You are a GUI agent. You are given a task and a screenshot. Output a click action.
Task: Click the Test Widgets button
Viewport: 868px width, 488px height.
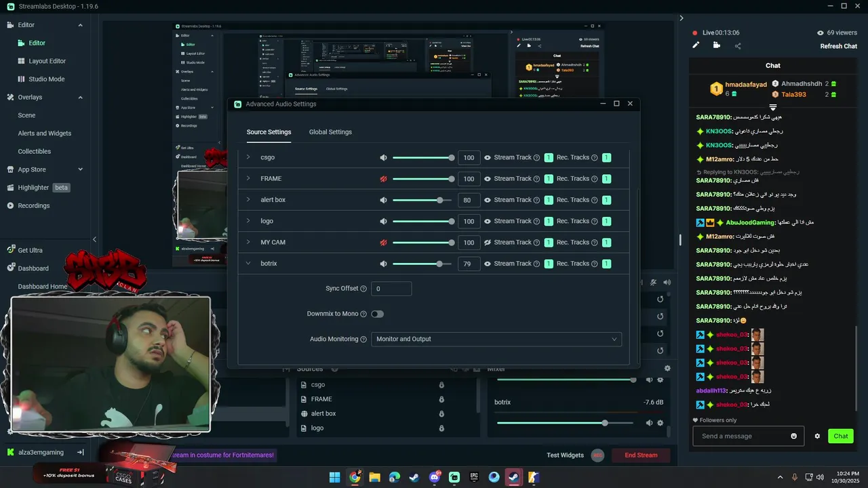pos(565,455)
